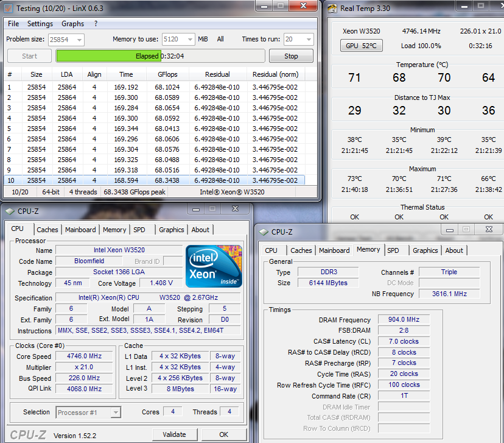Select Graphics tab in right CPU-Z window
504x443 pixels.
(x=425, y=250)
